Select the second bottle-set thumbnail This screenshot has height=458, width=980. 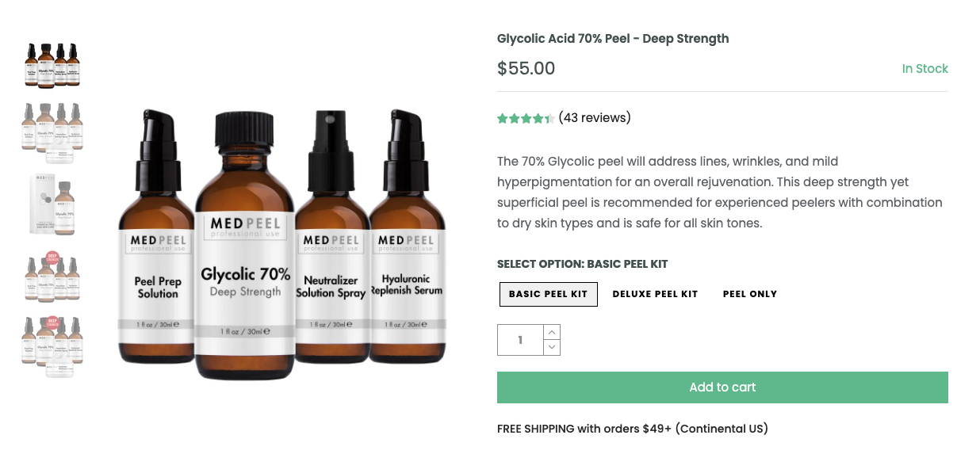coord(52,132)
